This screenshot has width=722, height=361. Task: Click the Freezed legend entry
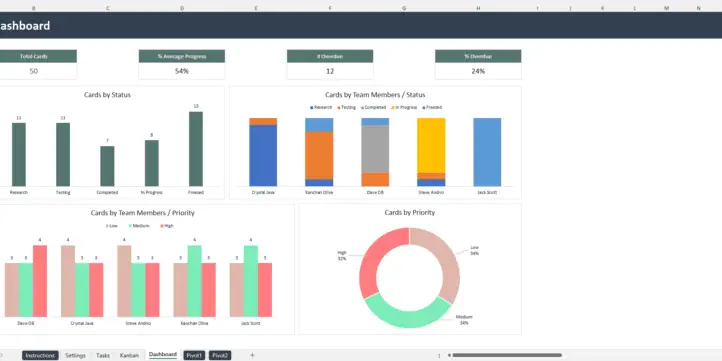point(432,107)
